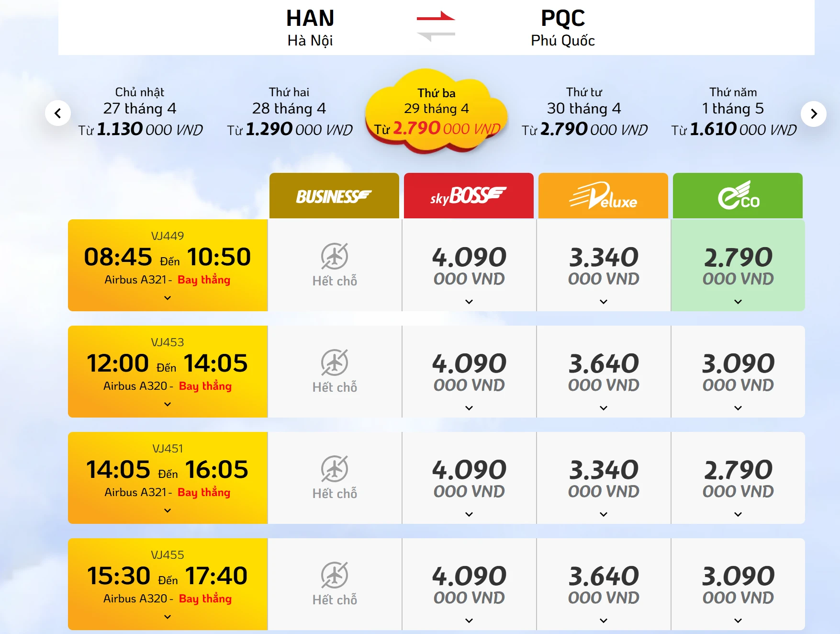Expand Deluxe 3.640 fare details for VJ455

(604, 621)
